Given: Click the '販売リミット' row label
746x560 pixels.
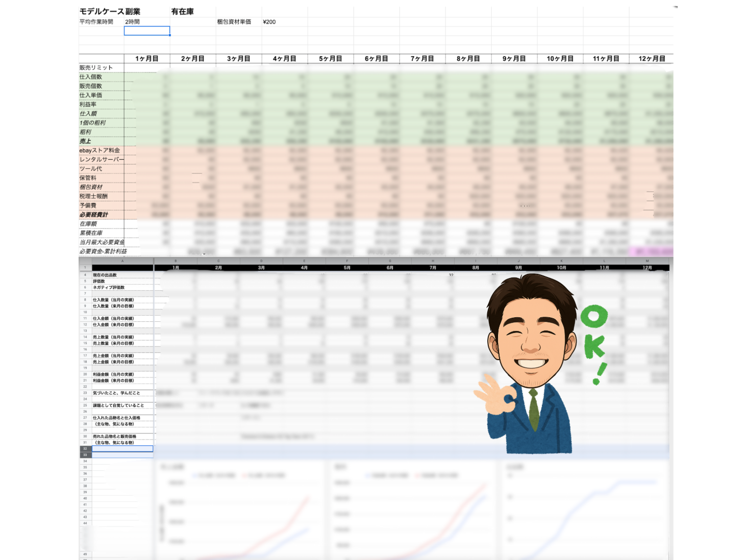Looking at the screenshot, I should pyautogui.click(x=96, y=67).
